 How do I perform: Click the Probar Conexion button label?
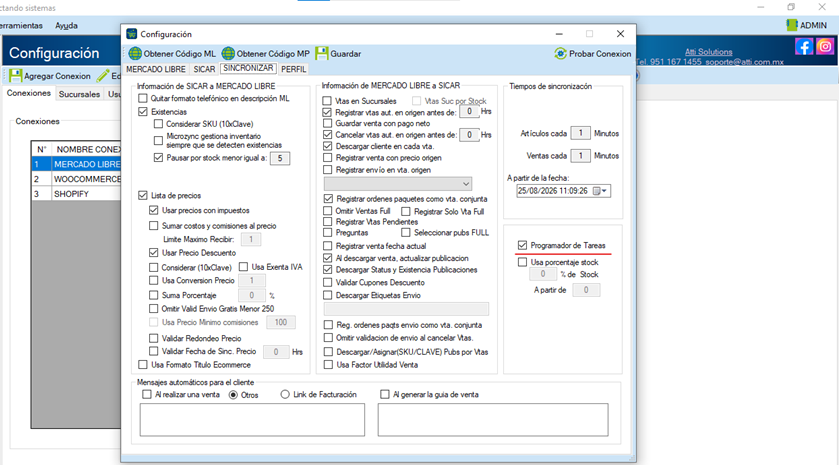point(600,54)
